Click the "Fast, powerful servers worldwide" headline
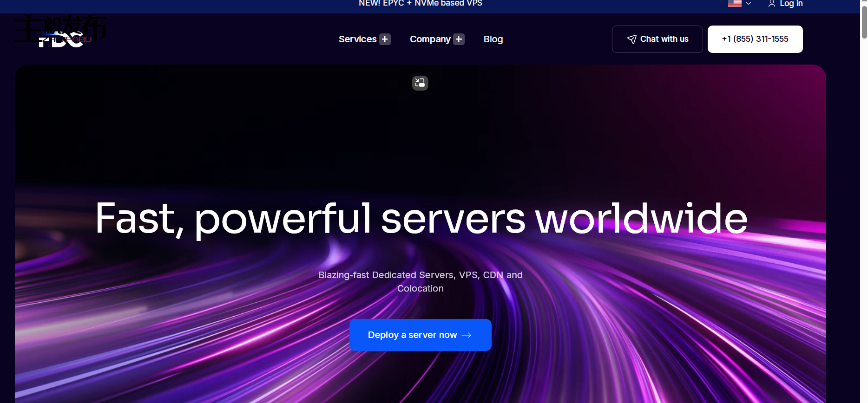Image resolution: width=868 pixels, height=403 pixels. click(x=421, y=218)
